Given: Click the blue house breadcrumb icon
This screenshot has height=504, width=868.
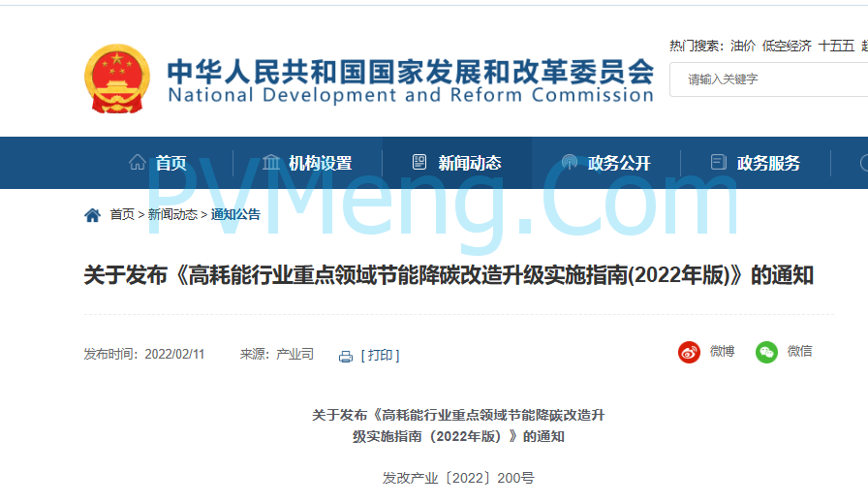Looking at the screenshot, I should 92,215.
